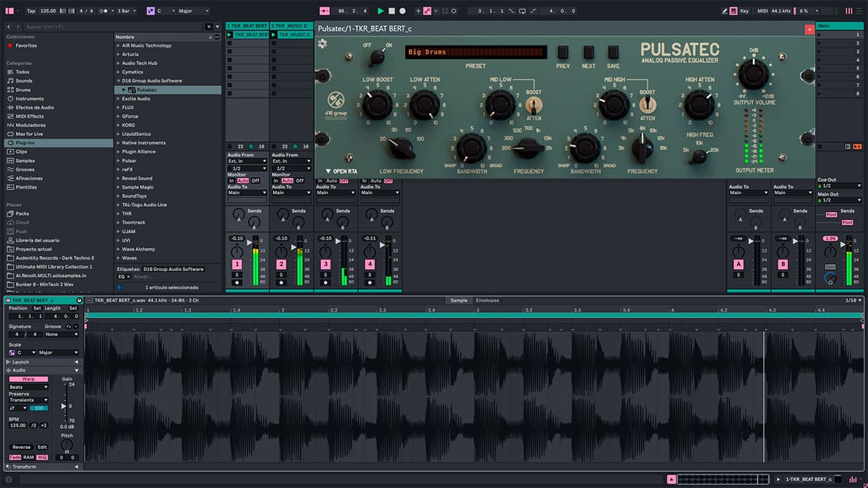
Task: Open track 1 Audio To Main dropdown
Action: point(247,193)
